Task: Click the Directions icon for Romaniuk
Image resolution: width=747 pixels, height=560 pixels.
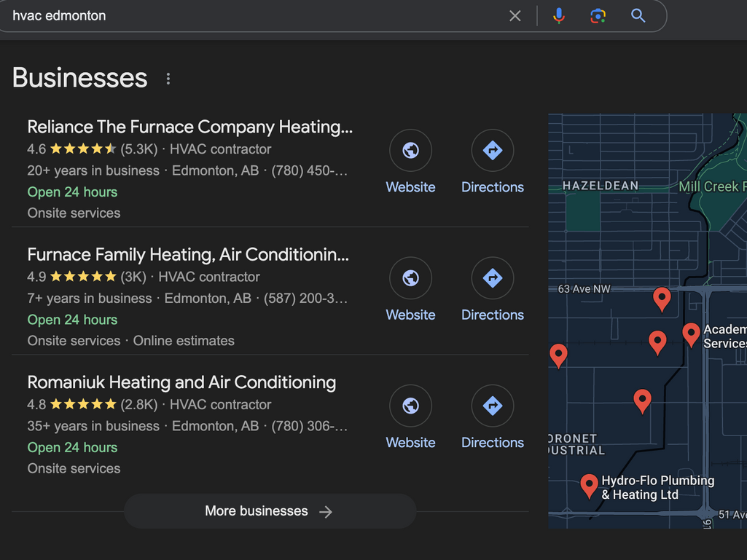Action: [493, 405]
